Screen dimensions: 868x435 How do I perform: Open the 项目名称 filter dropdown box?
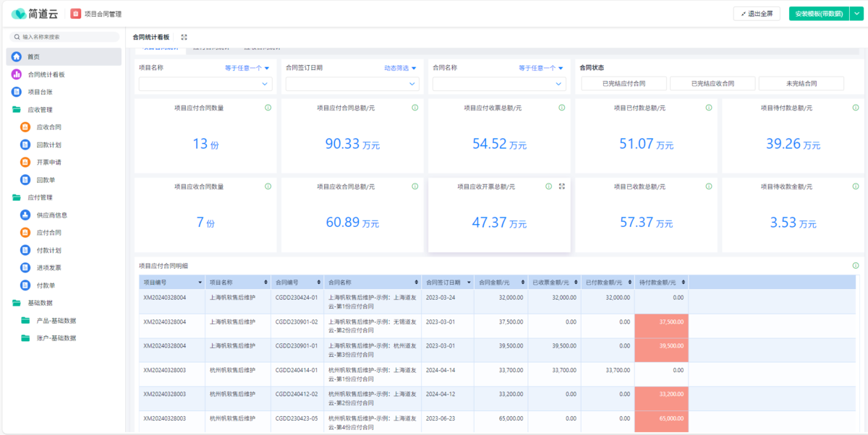(x=205, y=84)
